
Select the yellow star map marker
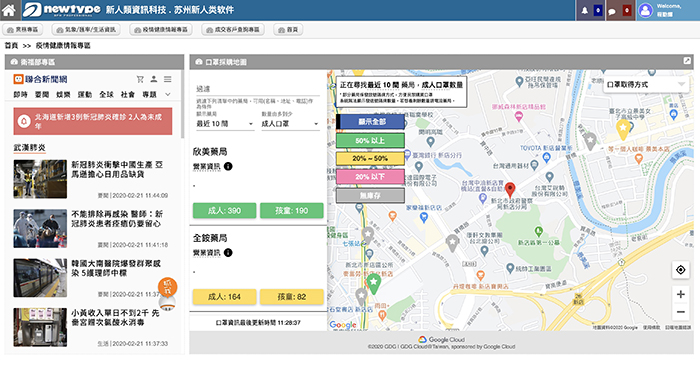coord(623,129)
